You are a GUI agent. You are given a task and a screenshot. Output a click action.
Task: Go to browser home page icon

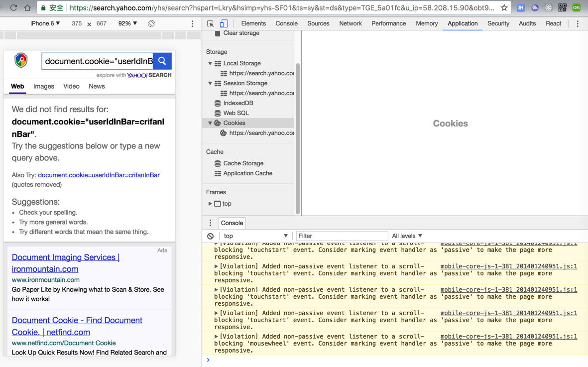(27, 7)
